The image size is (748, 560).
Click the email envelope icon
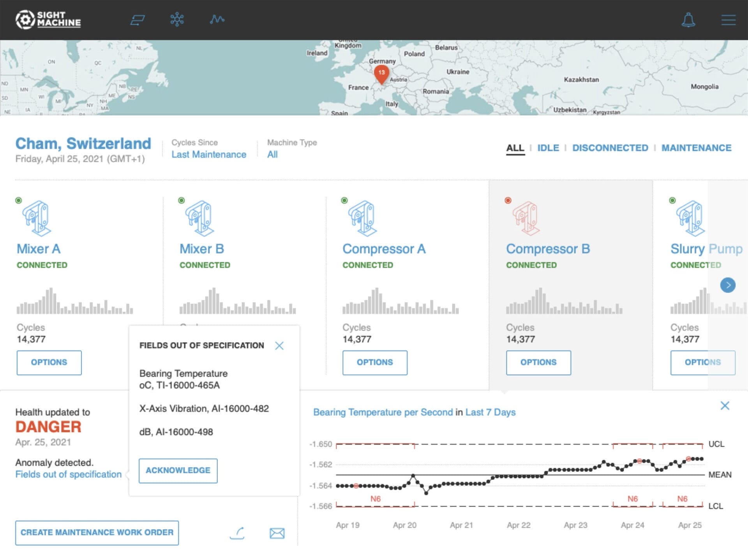tap(277, 533)
